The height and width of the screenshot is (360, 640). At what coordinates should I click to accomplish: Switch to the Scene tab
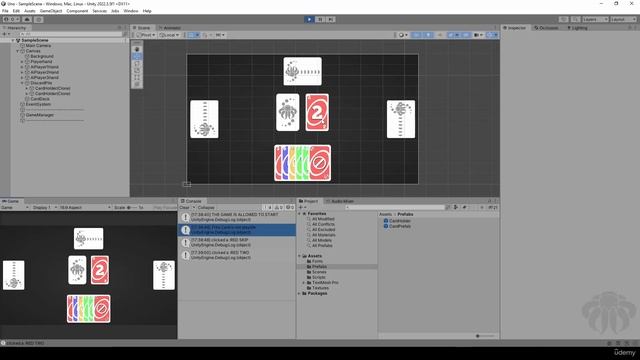coord(141,28)
